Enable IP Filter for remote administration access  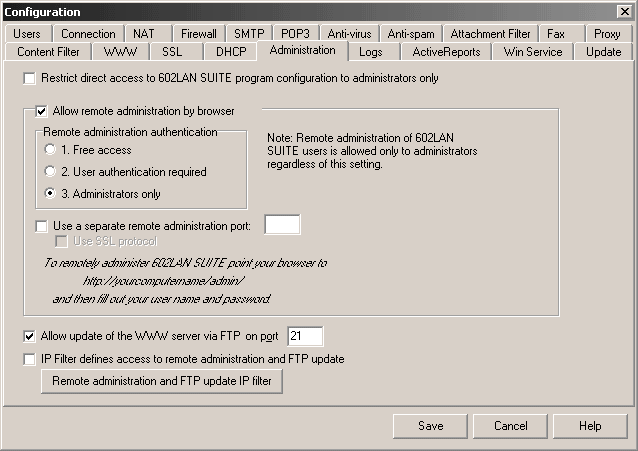(28, 359)
